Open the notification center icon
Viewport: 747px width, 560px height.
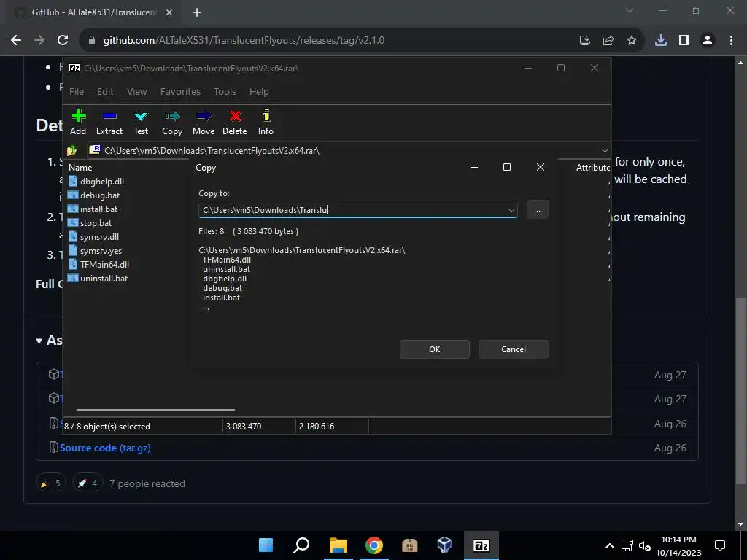[x=720, y=545]
